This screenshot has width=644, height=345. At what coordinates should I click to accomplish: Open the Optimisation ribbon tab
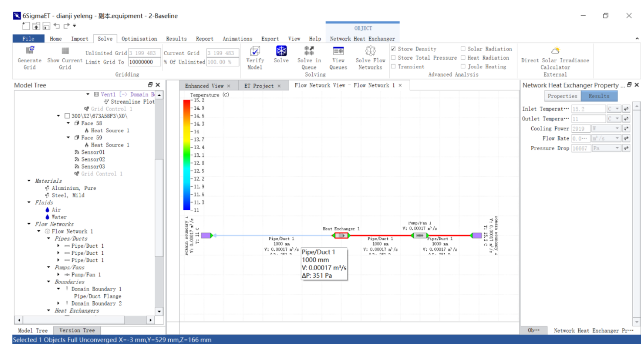139,39
